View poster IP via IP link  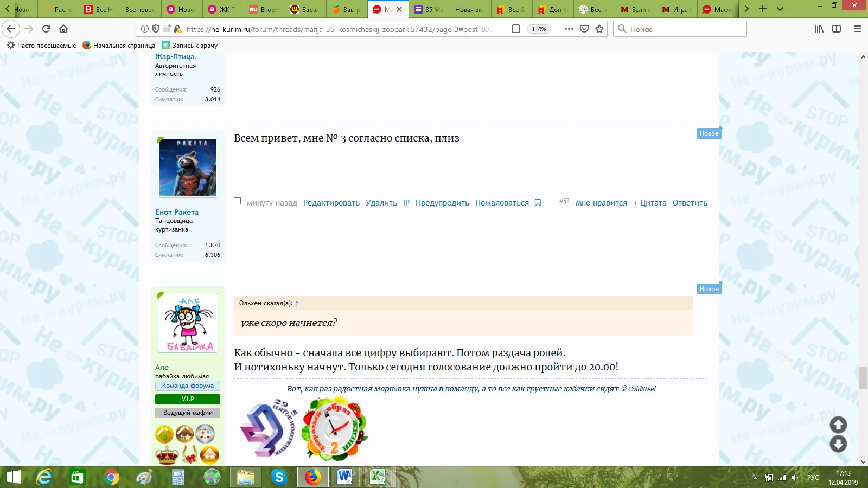(406, 203)
